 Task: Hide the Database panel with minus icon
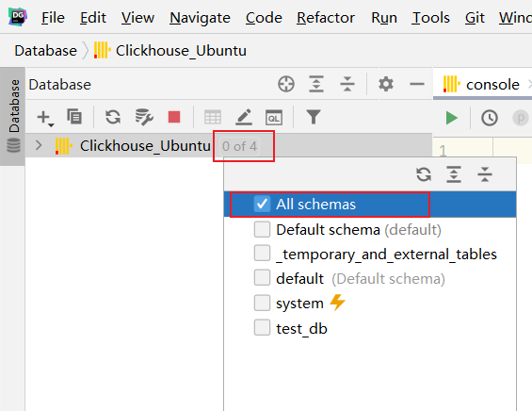(416, 84)
